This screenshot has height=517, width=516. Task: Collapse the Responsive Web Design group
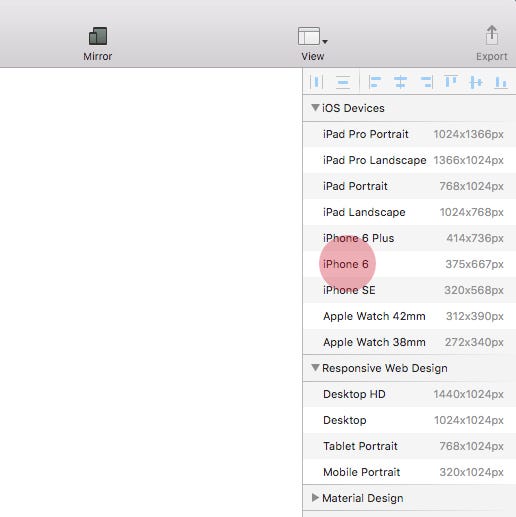pyautogui.click(x=315, y=367)
